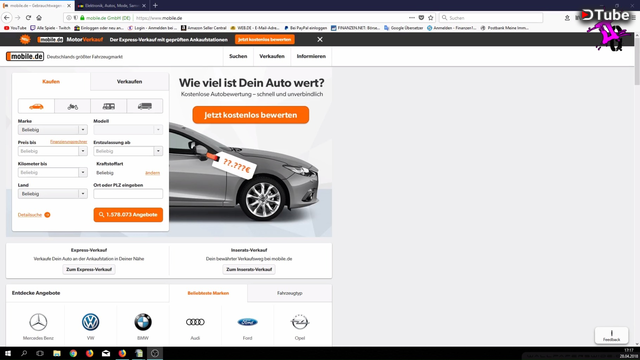Open Mercedes Benz brand offers
The width and height of the screenshot is (640, 360).
point(38,326)
